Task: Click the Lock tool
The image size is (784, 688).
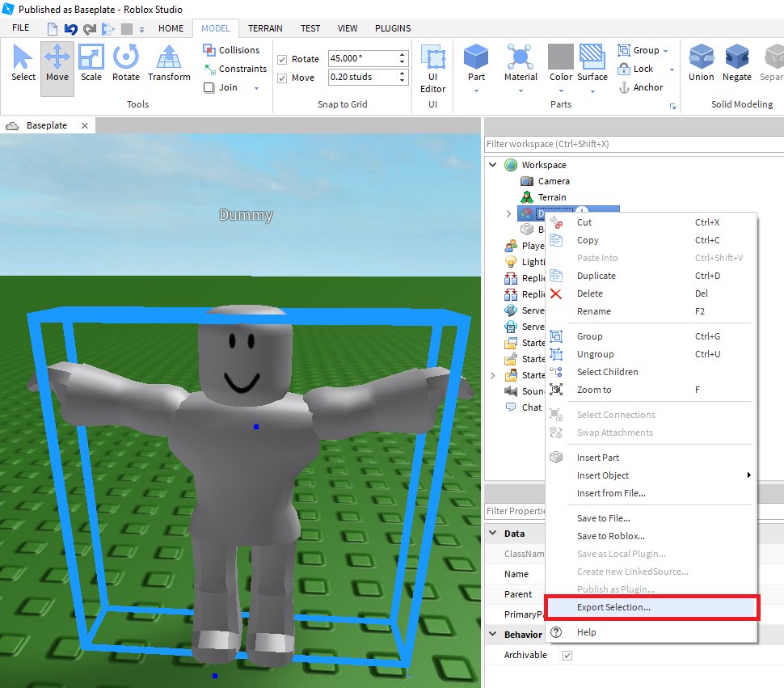Action: click(x=636, y=69)
